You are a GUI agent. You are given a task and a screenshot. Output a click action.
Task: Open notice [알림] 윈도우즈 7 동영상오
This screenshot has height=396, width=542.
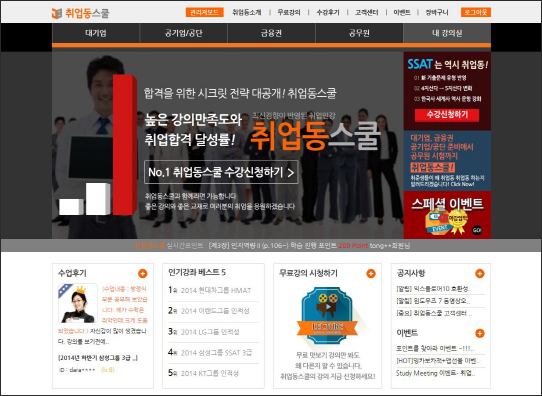[x=433, y=301]
